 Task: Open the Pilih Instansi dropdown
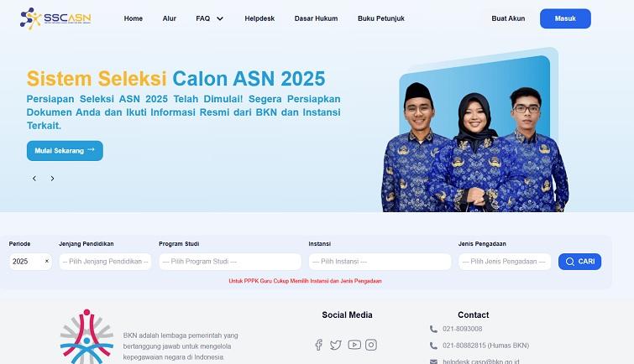coord(380,262)
